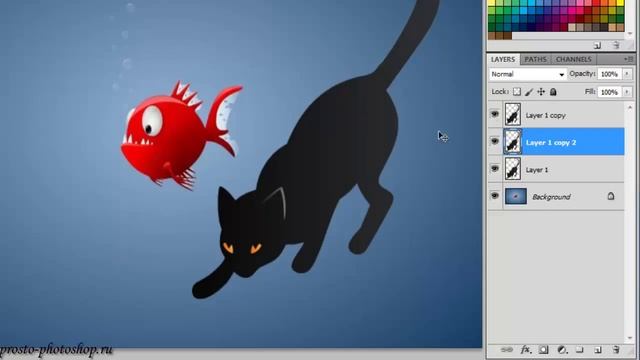This screenshot has height=360, width=640.
Task: Create new fill or adjustment layer
Action: (x=562, y=350)
